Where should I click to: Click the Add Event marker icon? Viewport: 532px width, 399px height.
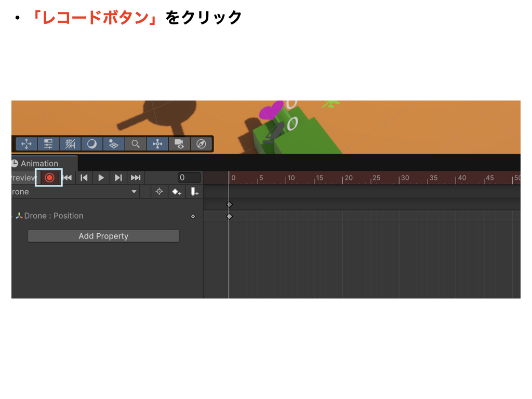[194, 192]
